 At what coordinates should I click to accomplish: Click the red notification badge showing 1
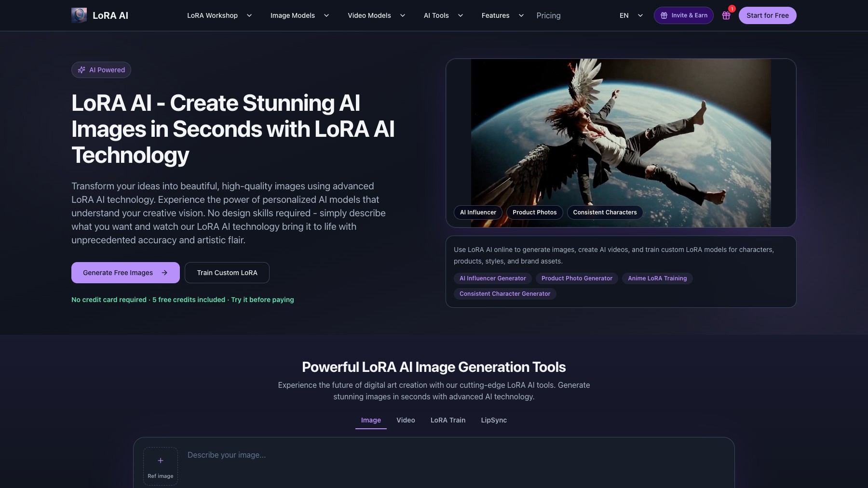[x=732, y=9]
